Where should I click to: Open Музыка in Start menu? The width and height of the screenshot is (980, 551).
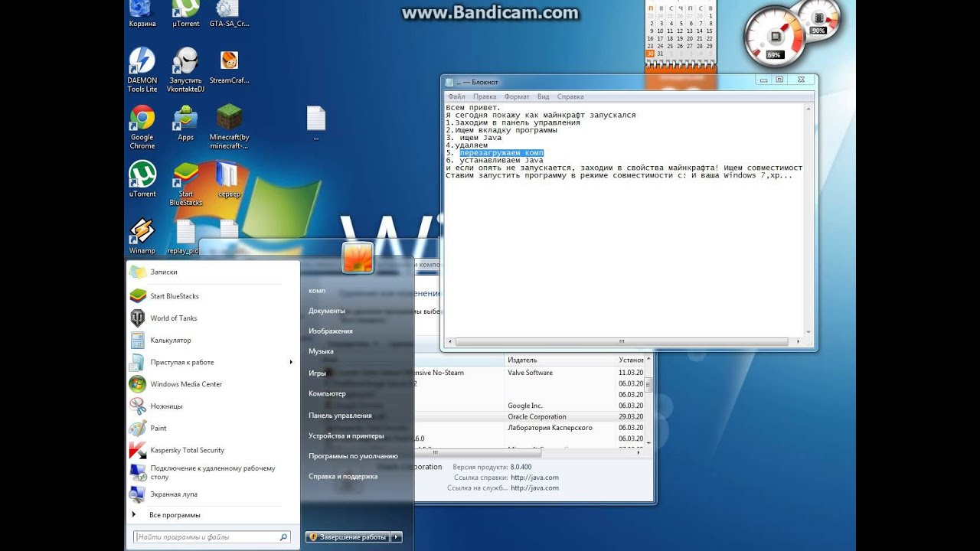point(321,351)
